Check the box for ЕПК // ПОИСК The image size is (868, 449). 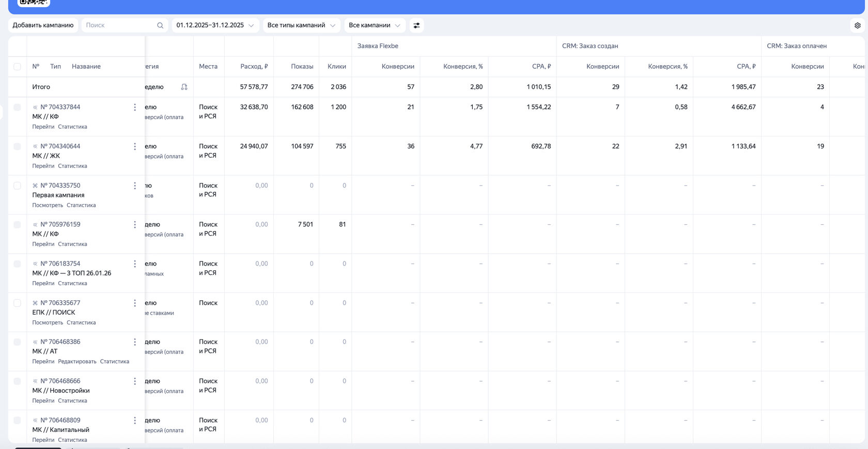pos(17,303)
